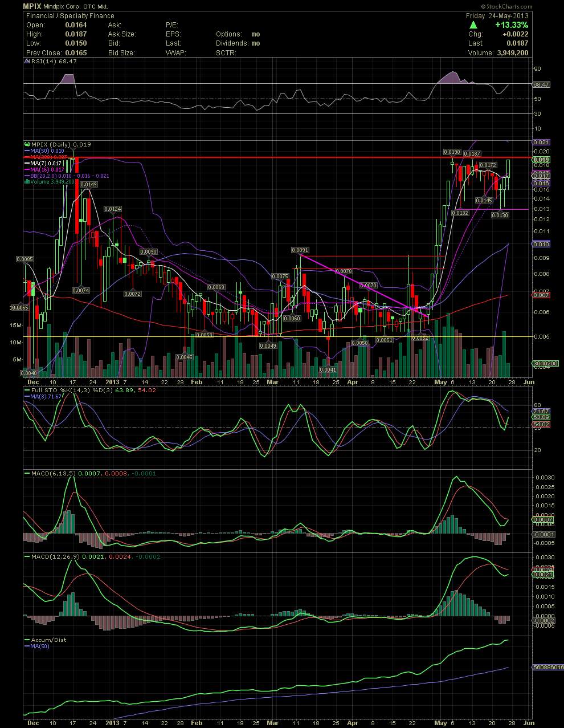Click the 0.0124 price label
564x728 pixels.
click(113, 209)
